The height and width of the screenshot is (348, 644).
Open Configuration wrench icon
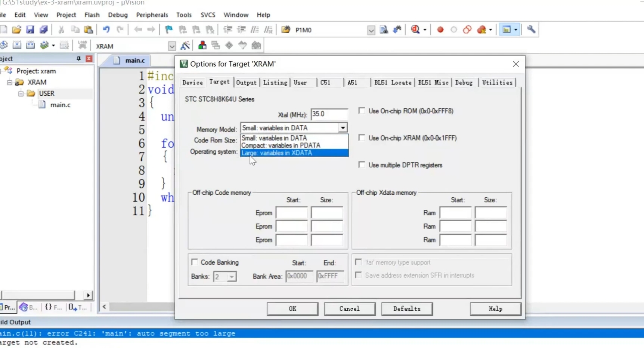click(x=531, y=30)
